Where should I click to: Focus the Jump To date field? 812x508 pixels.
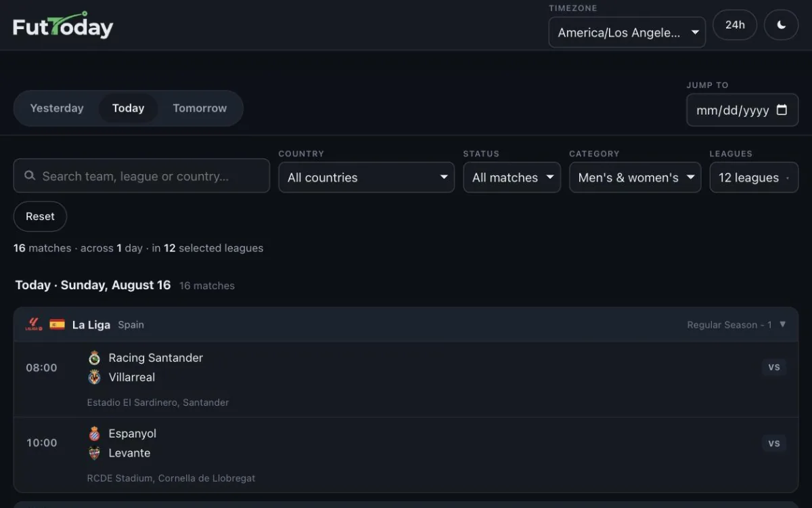point(742,110)
